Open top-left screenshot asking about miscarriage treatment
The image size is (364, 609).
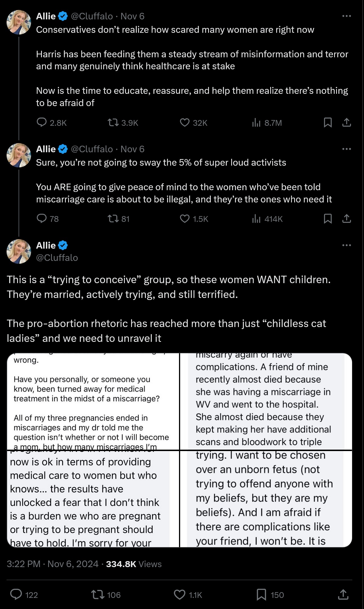pos(93,401)
